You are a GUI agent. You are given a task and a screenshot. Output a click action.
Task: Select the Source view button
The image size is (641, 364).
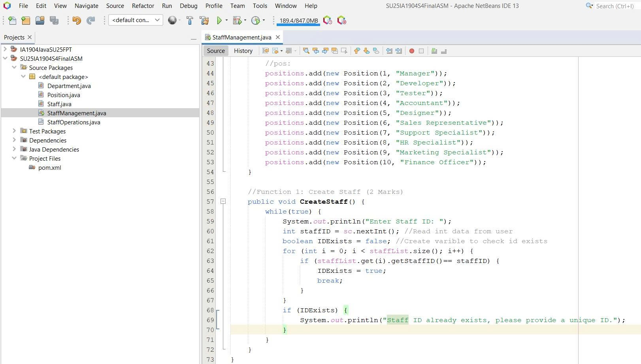pyautogui.click(x=216, y=51)
